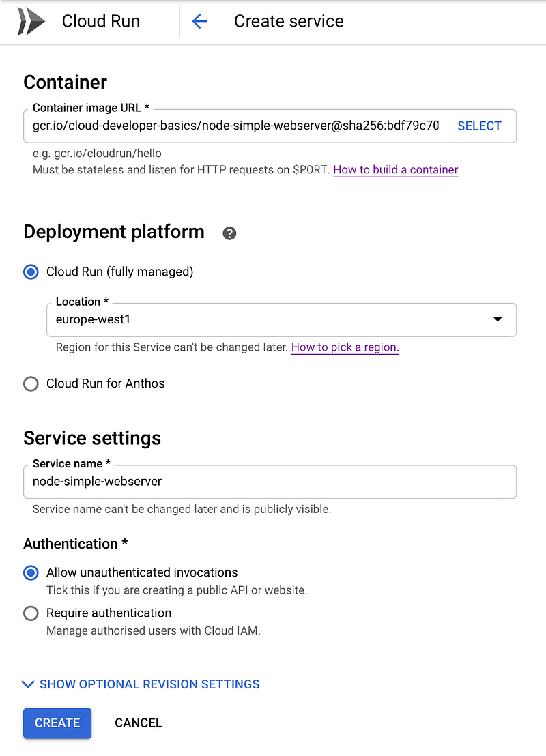Go back using the blue arrow icon
The width and height of the screenshot is (546, 756).
200,21
